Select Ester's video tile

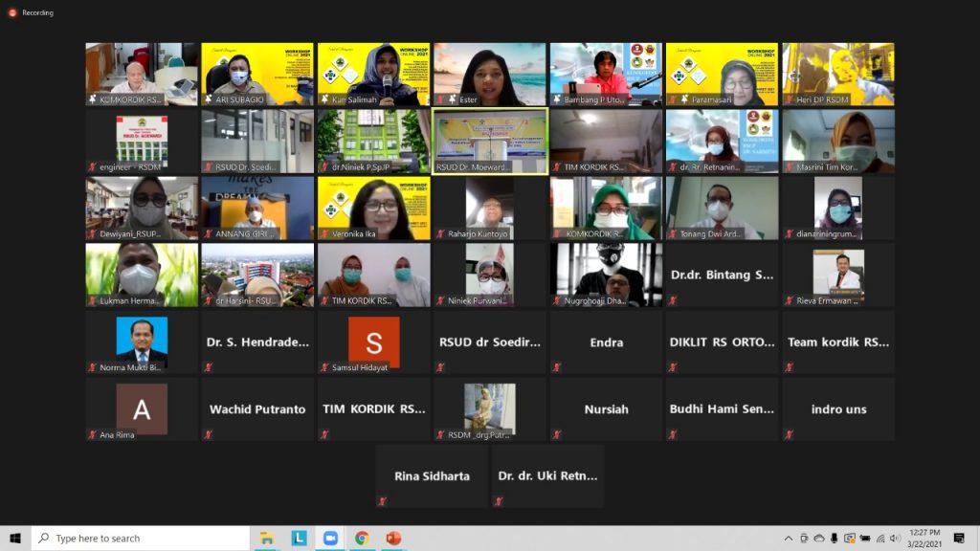(490, 74)
